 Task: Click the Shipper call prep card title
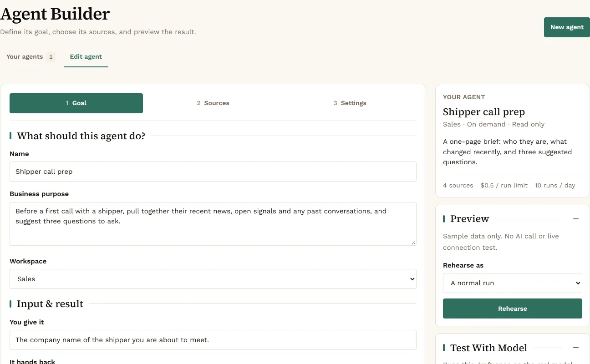click(484, 112)
